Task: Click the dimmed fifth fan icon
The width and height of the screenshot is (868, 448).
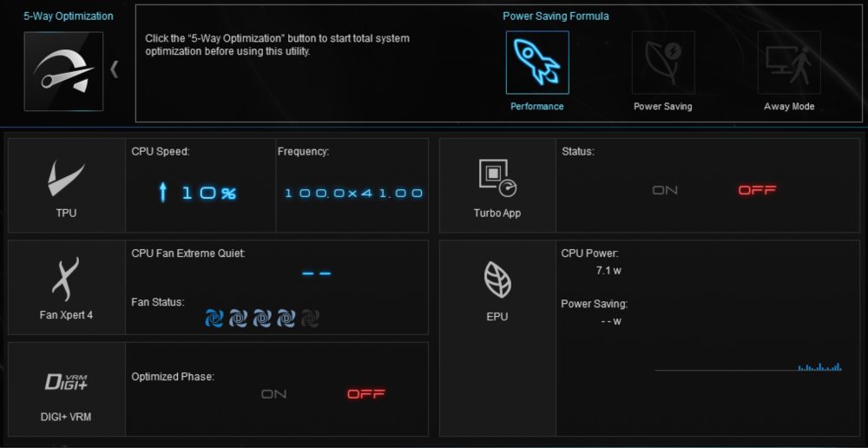Action: [x=310, y=319]
